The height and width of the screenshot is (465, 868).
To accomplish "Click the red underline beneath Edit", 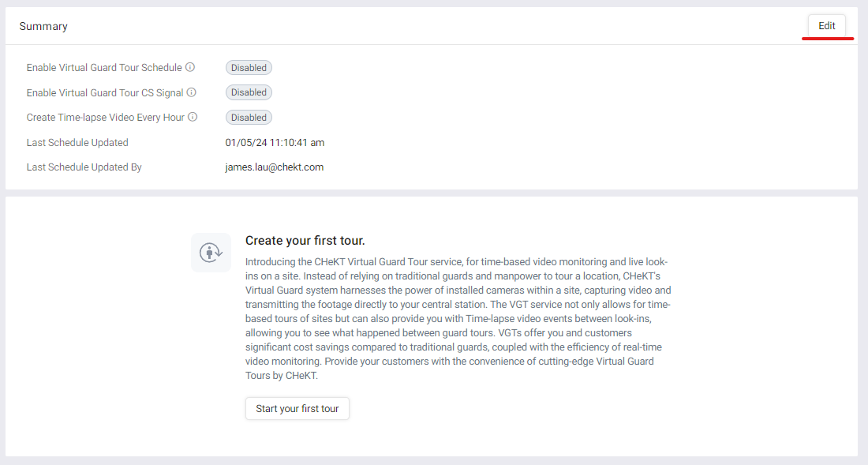I will pos(828,39).
